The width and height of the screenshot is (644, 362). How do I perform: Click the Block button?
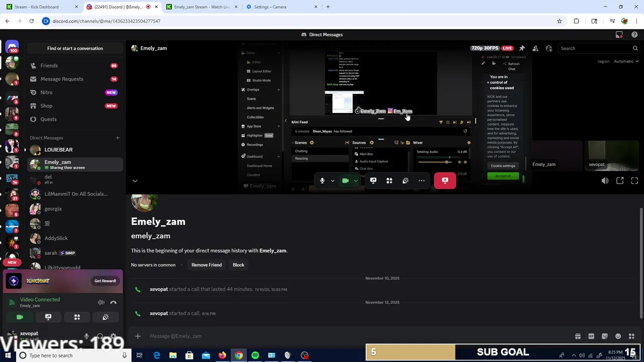click(x=238, y=265)
